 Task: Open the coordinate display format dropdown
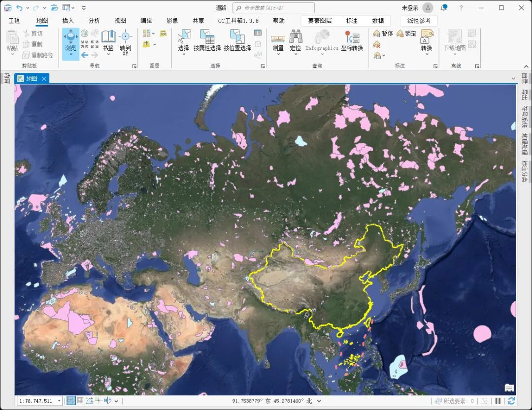click(319, 401)
